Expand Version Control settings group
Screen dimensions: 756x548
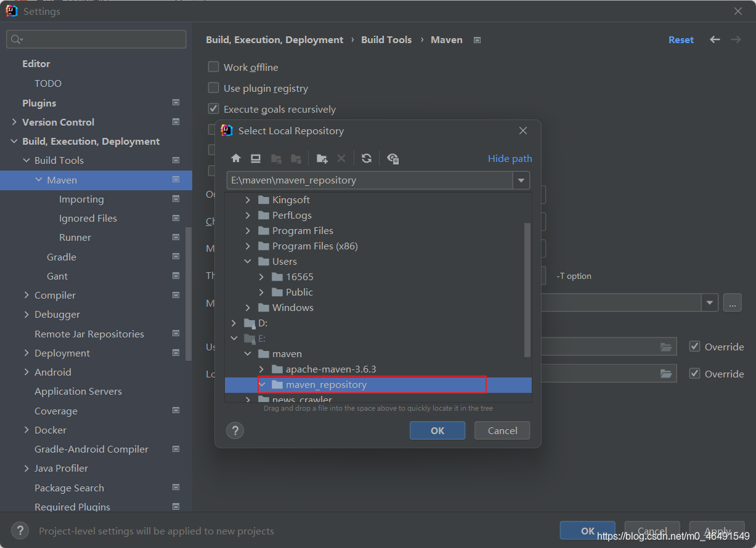14,122
